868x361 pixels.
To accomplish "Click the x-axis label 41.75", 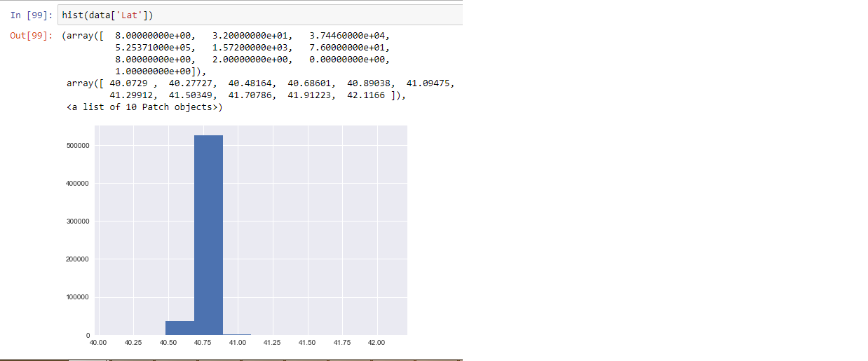I will coord(342,343).
